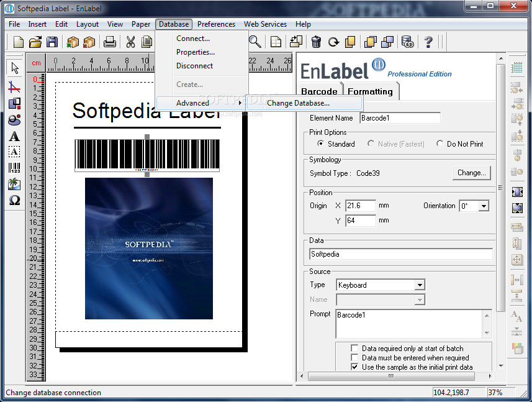Open the Database menu
Image resolution: width=532 pixels, height=402 pixels.
[174, 24]
